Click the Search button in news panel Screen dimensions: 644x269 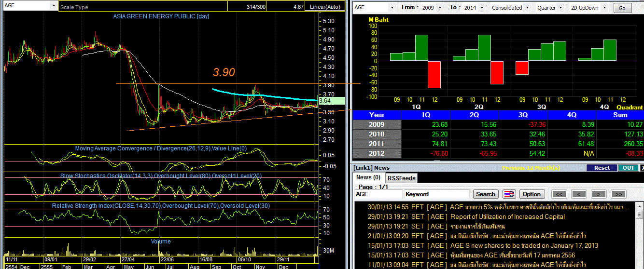[486, 194]
